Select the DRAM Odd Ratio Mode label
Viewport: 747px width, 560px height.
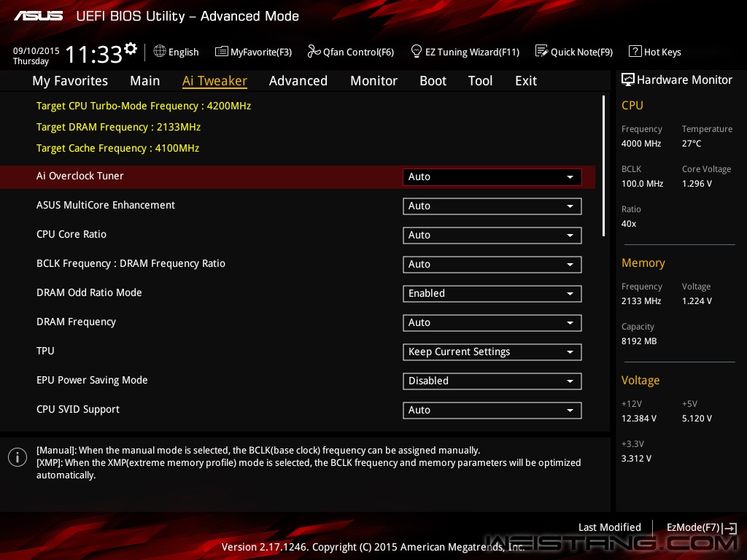(x=89, y=292)
